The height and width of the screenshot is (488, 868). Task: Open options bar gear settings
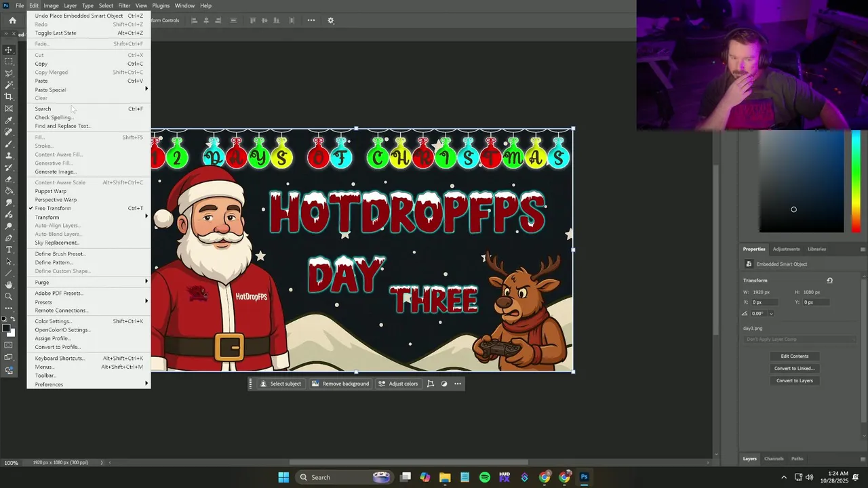[331, 20]
